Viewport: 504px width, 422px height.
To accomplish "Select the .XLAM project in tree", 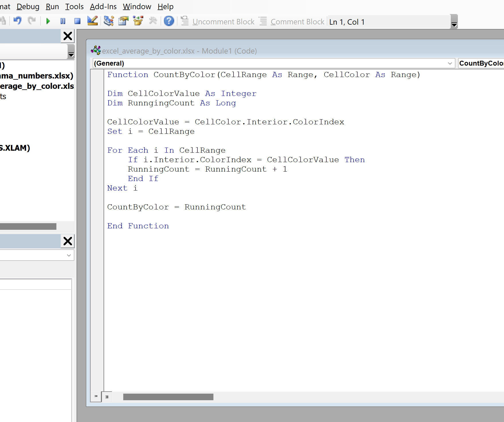I will 15,148.
